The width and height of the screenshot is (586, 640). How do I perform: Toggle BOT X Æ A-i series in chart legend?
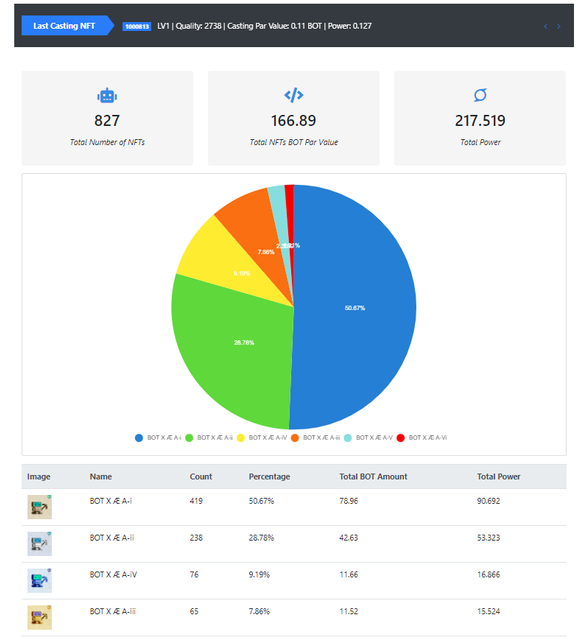(x=158, y=438)
